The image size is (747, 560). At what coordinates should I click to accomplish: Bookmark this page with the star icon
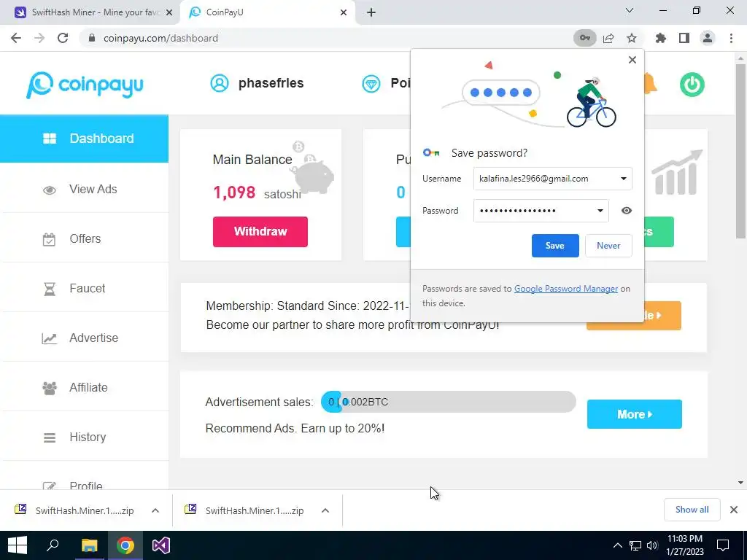632,38
